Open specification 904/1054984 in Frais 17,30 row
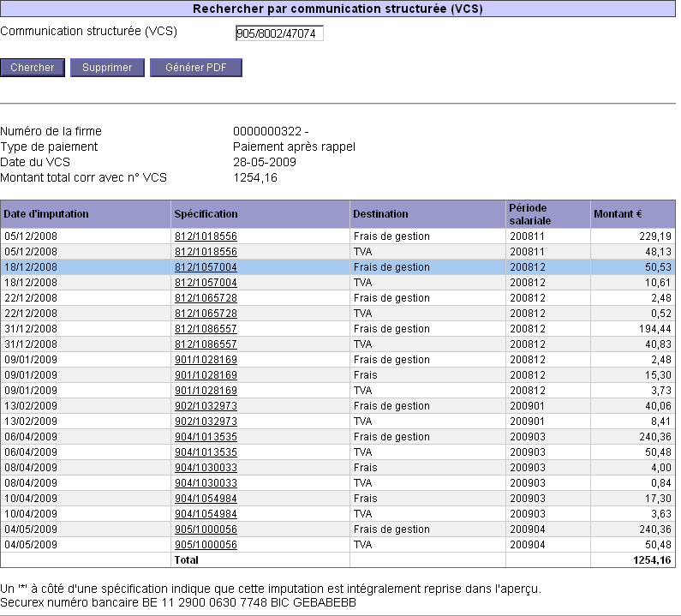681x616 pixels. click(x=206, y=499)
